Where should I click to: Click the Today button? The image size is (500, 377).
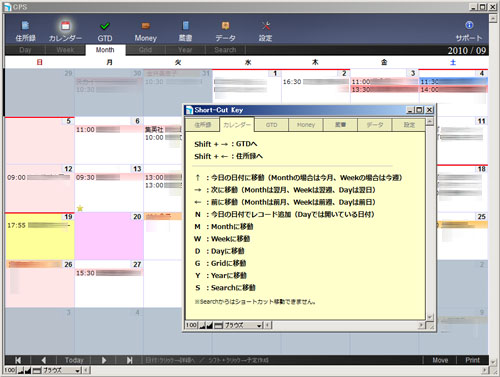tap(74, 360)
